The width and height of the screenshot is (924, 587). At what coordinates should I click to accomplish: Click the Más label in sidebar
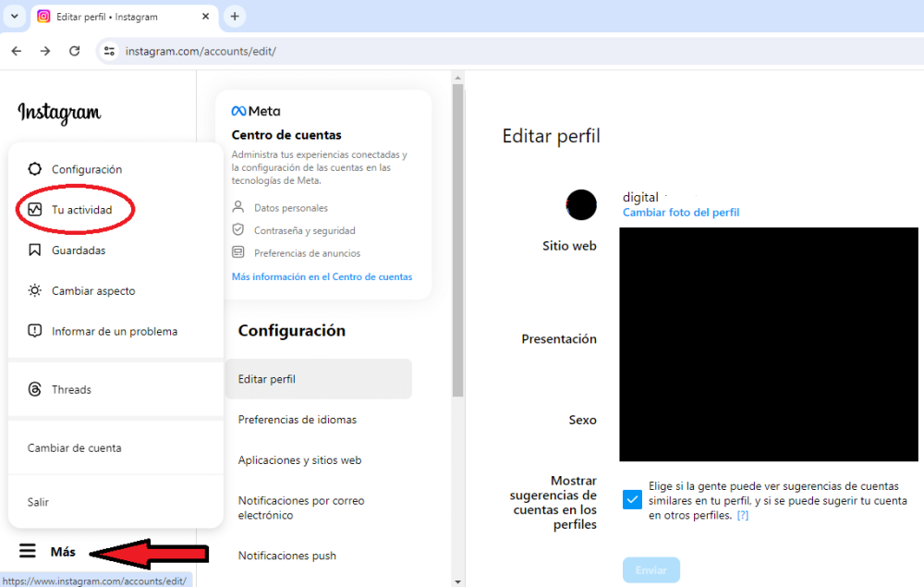point(63,552)
